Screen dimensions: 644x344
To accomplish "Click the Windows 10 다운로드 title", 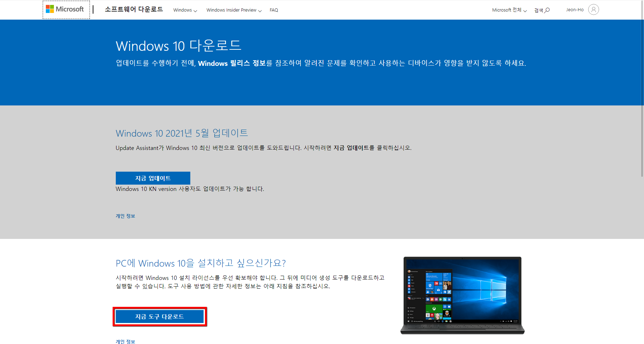I will [178, 46].
